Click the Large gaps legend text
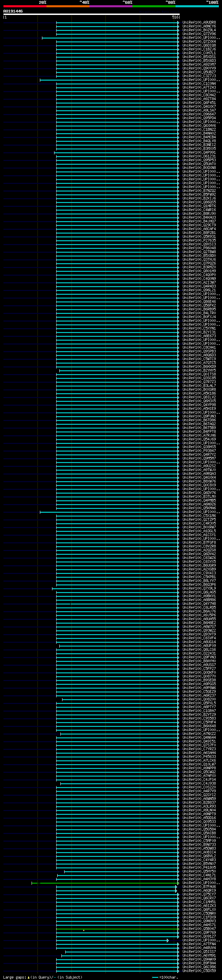The image size is (222, 980). point(43,977)
